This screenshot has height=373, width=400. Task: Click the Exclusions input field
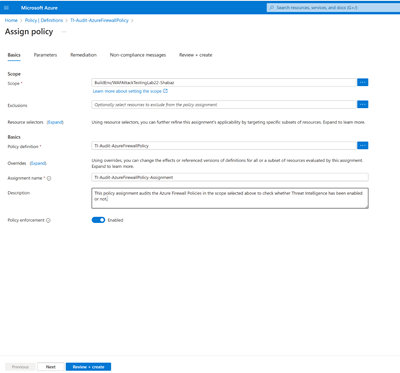[x=224, y=105]
